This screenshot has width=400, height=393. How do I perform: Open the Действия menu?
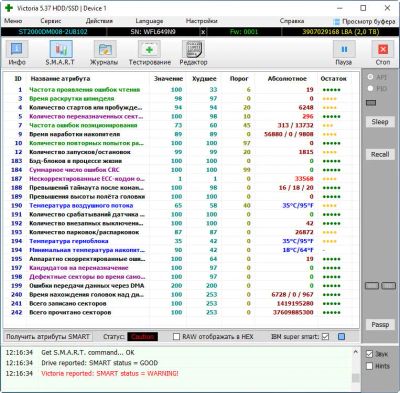(99, 21)
